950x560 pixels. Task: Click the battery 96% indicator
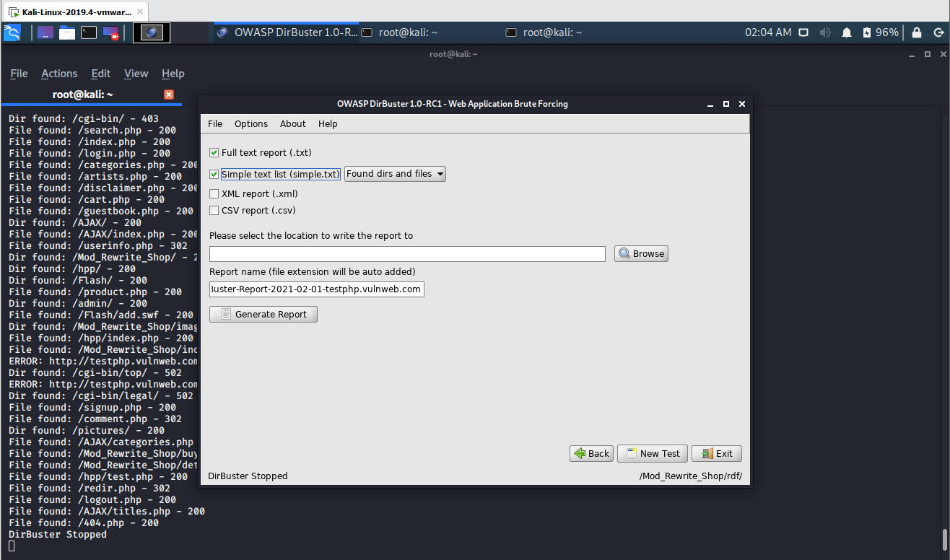(x=880, y=32)
